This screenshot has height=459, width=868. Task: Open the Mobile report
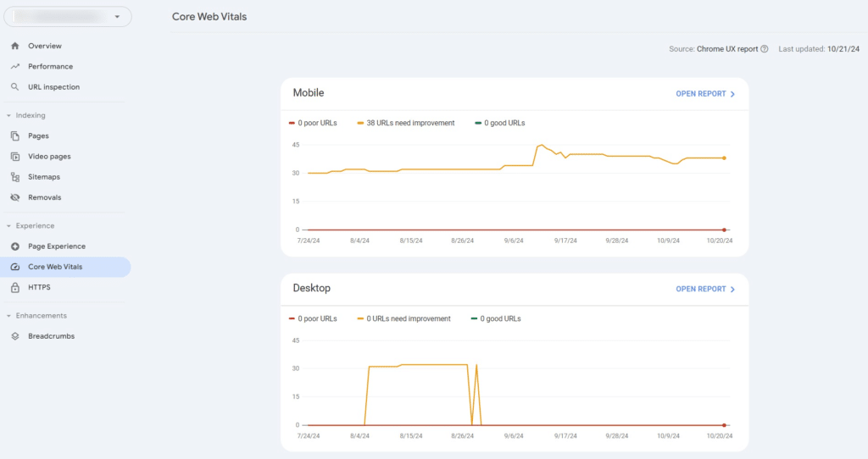705,94
